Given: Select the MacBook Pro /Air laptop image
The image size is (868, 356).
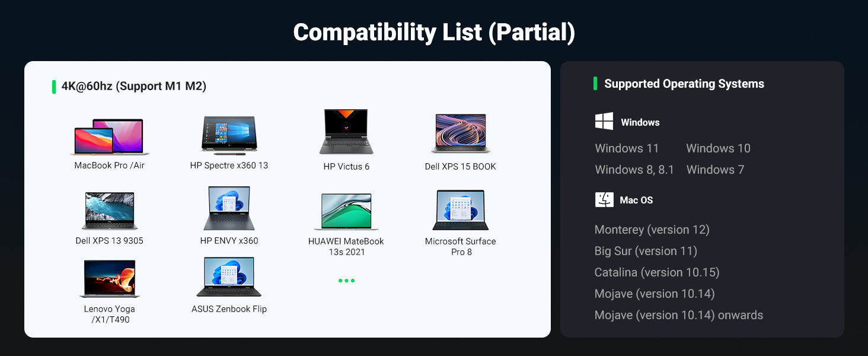Looking at the screenshot, I should pos(110,137).
